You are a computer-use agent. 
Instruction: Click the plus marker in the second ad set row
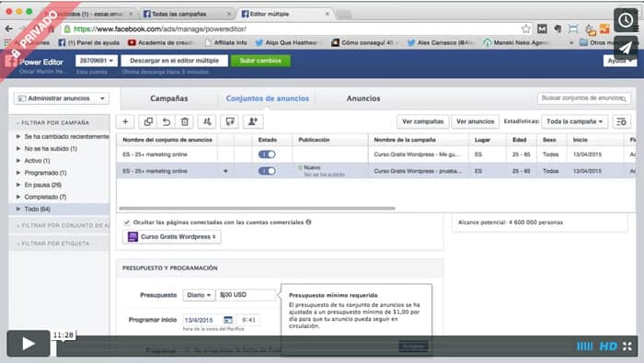[x=225, y=171]
